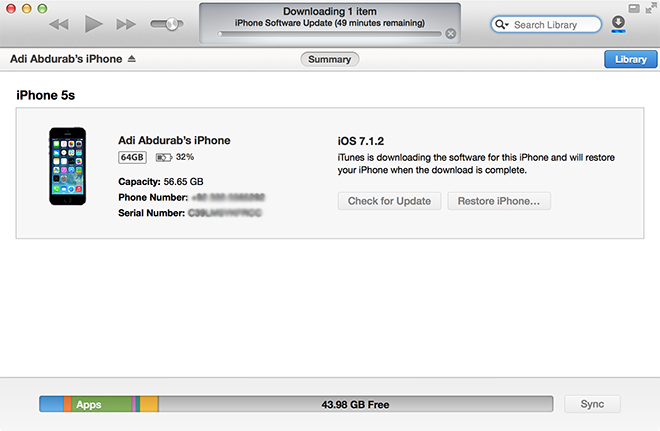This screenshot has width=660, height=431.
Task: Open the downloads arrow icon
Action: point(618,23)
